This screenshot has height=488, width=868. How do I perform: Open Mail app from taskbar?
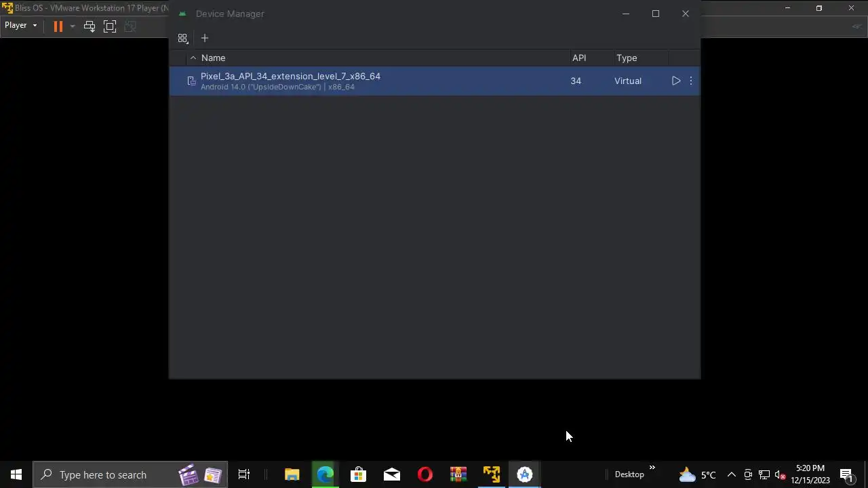(392, 474)
